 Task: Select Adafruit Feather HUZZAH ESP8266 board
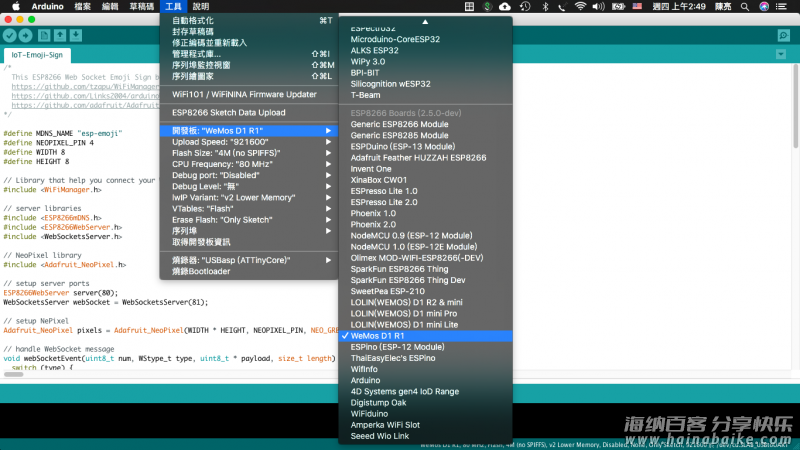pos(426,158)
